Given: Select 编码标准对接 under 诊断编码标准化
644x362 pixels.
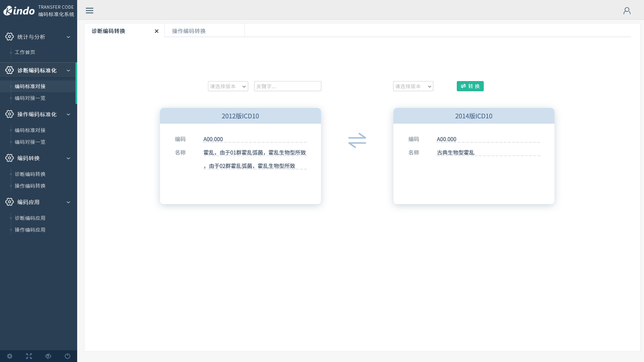Looking at the screenshot, I should pyautogui.click(x=30, y=86).
